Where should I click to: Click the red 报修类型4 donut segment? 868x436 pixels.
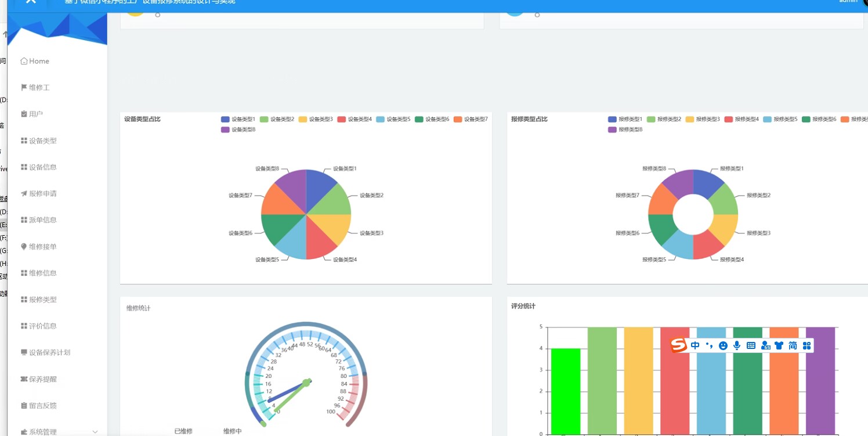[705, 246]
